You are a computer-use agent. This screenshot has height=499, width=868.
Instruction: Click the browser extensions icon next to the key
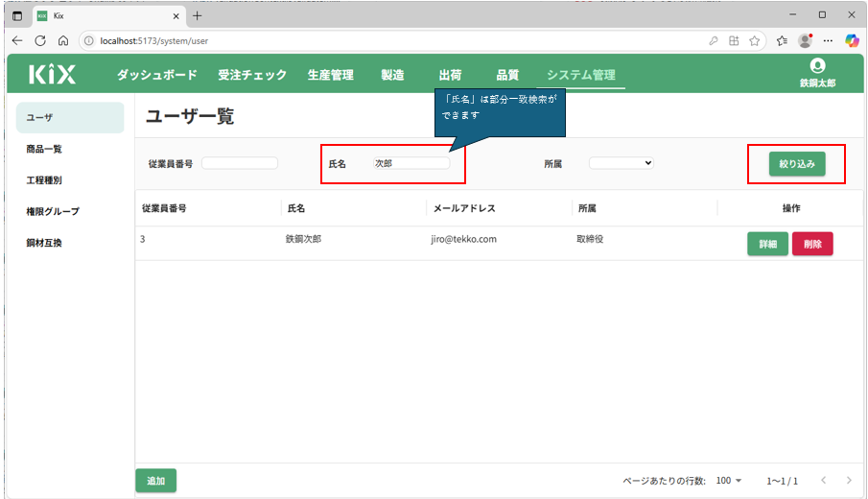734,41
